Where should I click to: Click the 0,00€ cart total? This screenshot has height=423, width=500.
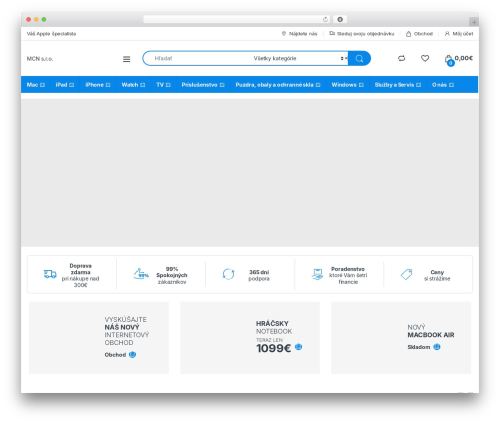point(464,58)
